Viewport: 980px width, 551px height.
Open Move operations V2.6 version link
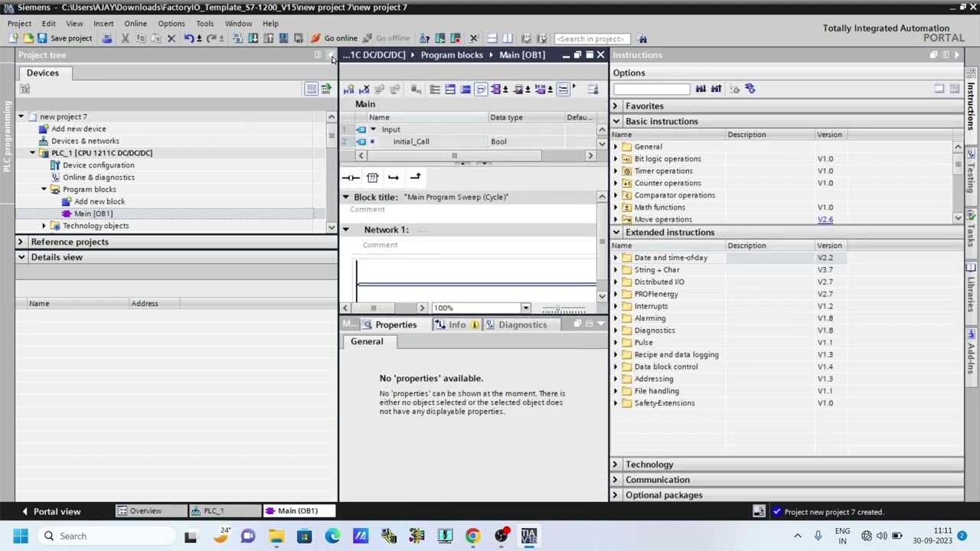(825, 220)
